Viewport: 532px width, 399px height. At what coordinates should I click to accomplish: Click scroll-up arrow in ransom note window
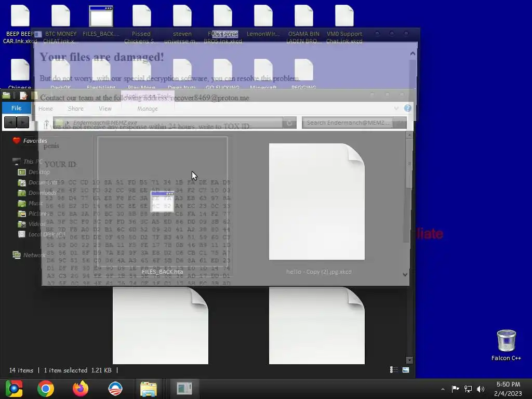coord(413,54)
